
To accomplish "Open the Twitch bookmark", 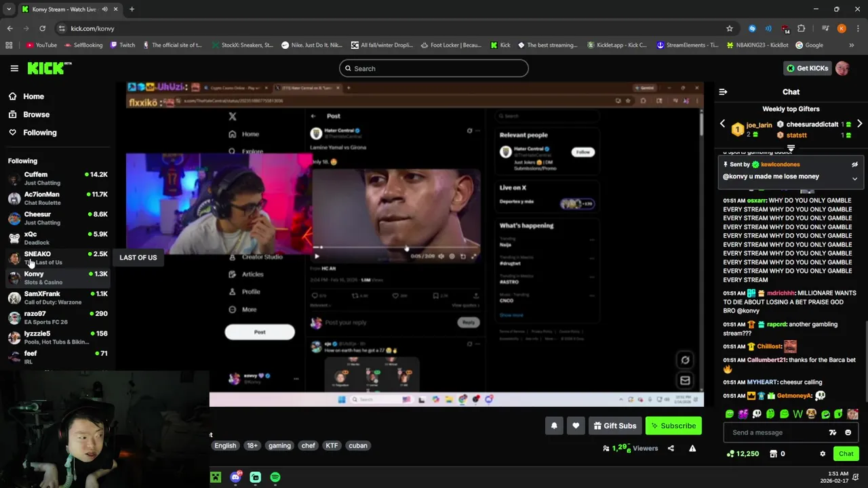I will (x=122, y=45).
